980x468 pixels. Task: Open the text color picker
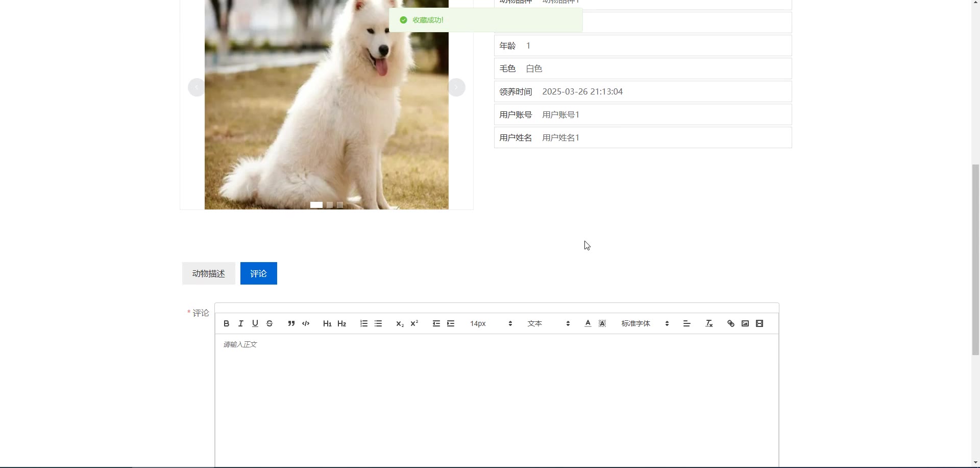coord(588,323)
